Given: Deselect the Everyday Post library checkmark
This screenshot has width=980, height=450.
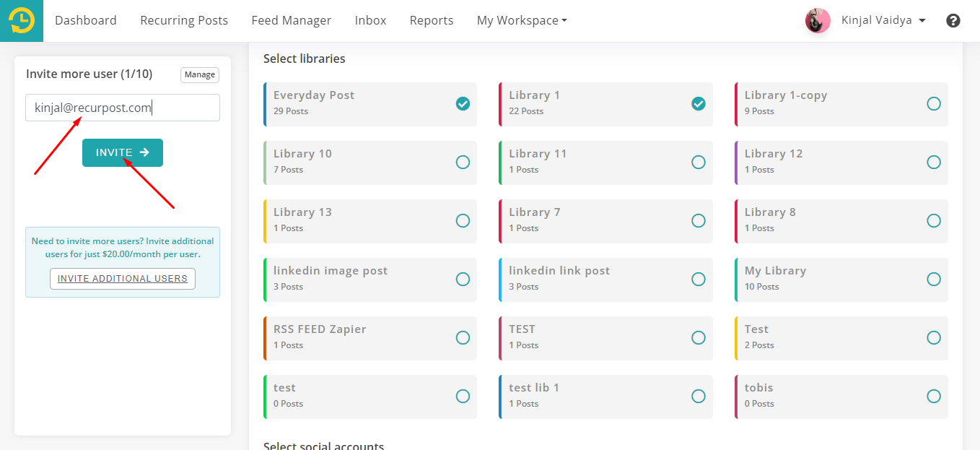Looking at the screenshot, I should click(x=463, y=104).
